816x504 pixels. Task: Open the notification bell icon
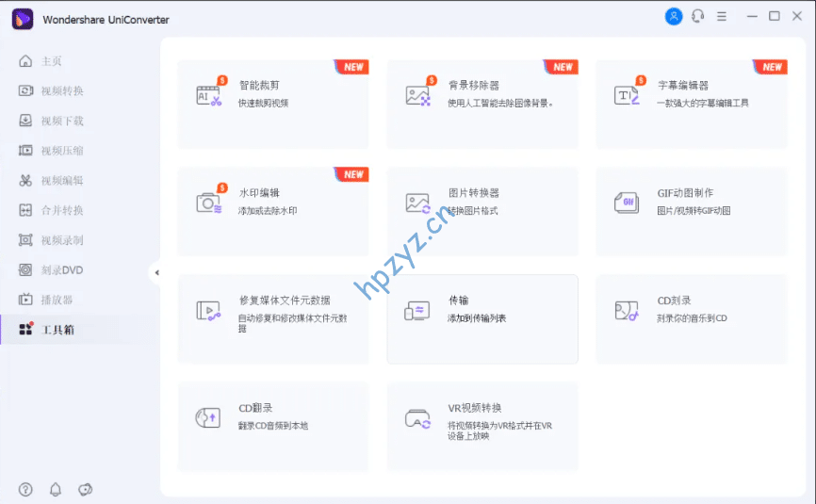point(56,489)
